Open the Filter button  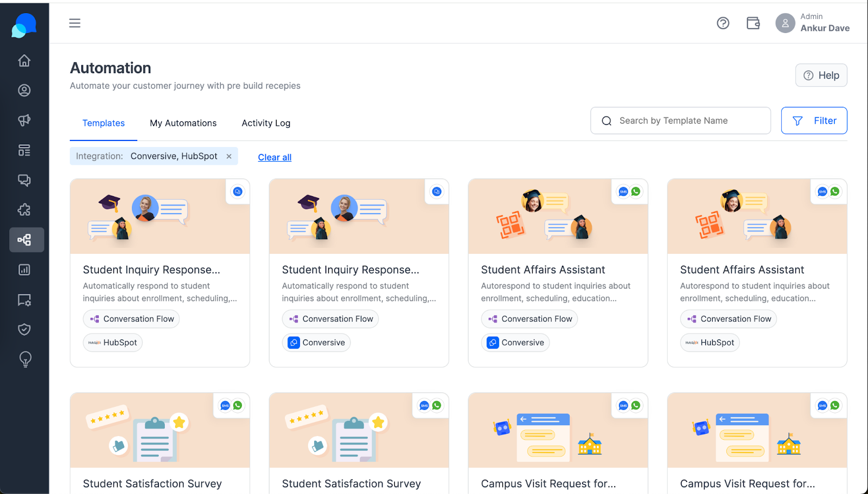(814, 120)
